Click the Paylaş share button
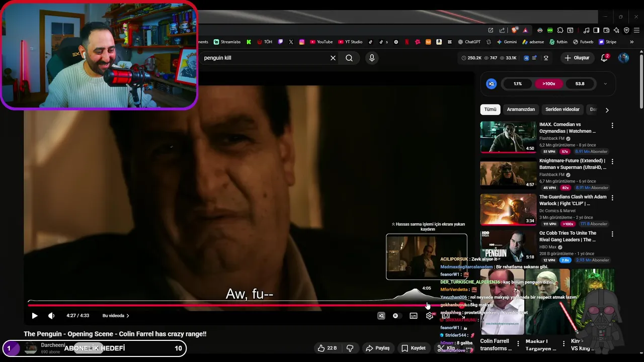Viewport: 644px width, 362px height. pyautogui.click(x=378, y=348)
